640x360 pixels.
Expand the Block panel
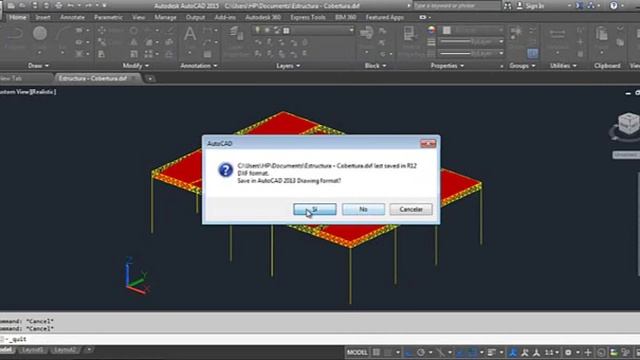click(x=375, y=66)
